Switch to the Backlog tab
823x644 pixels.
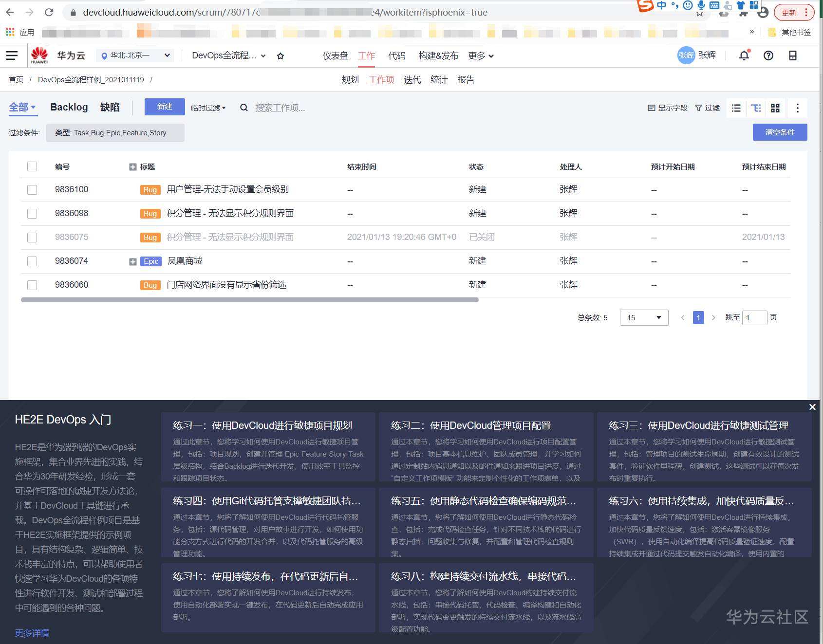pyautogui.click(x=69, y=107)
